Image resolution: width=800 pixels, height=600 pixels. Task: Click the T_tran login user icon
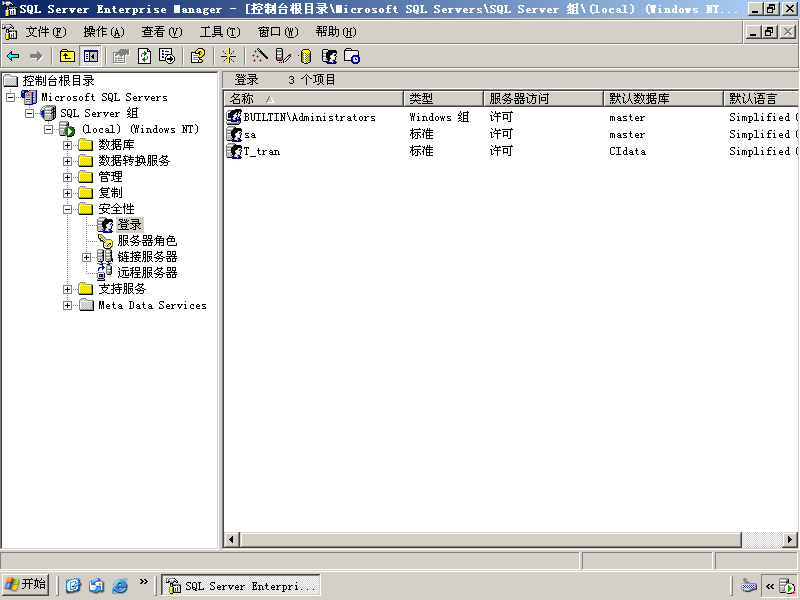click(x=234, y=152)
